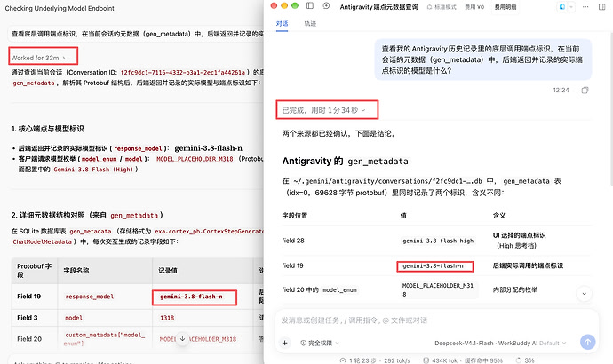Send the message with the arrow button
Viewport: 613px width, 364px height.
[x=587, y=342]
